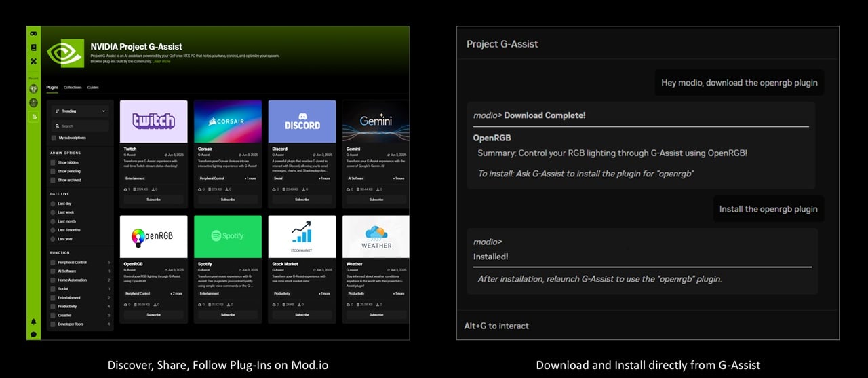
Task: Click the subscriber cloud icon on the Twitch card
Action: point(125,189)
